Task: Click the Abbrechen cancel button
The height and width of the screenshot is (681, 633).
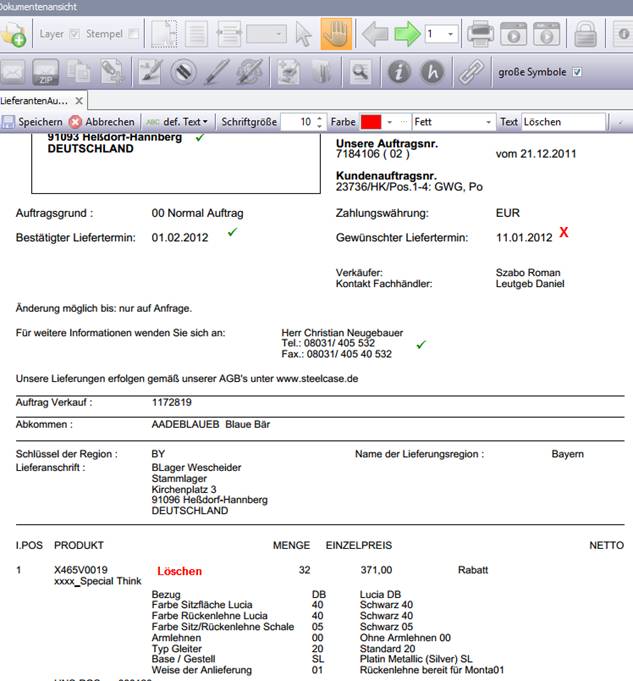Action: tap(102, 122)
